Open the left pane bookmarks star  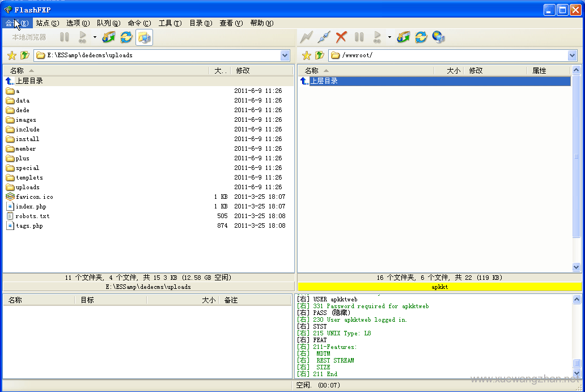tap(11, 56)
